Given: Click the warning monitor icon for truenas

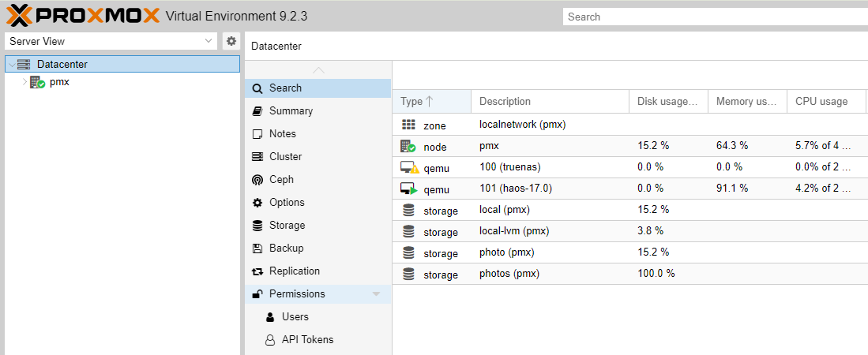Looking at the screenshot, I should [410, 167].
